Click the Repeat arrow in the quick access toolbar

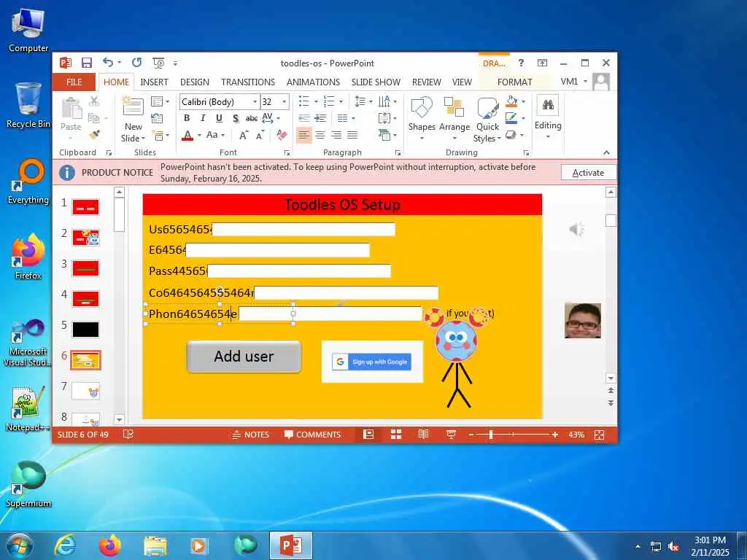click(x=136, y=63)
